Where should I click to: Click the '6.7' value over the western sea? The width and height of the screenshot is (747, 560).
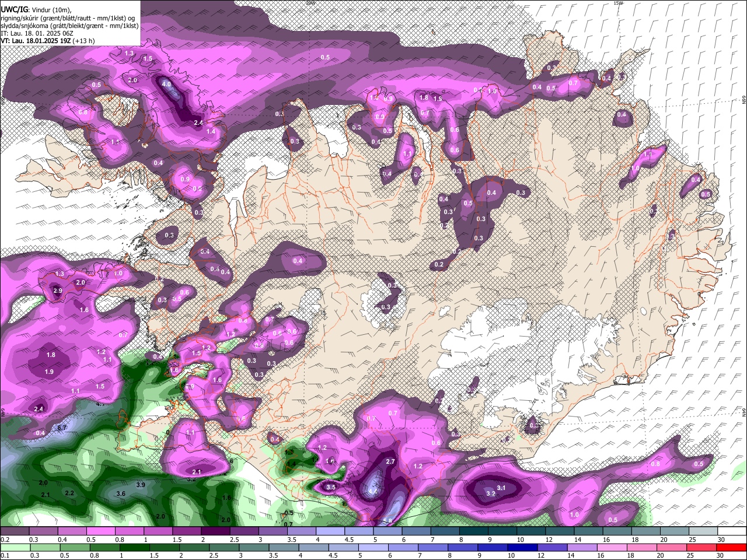pyautogui.click(x=62, y=428)
